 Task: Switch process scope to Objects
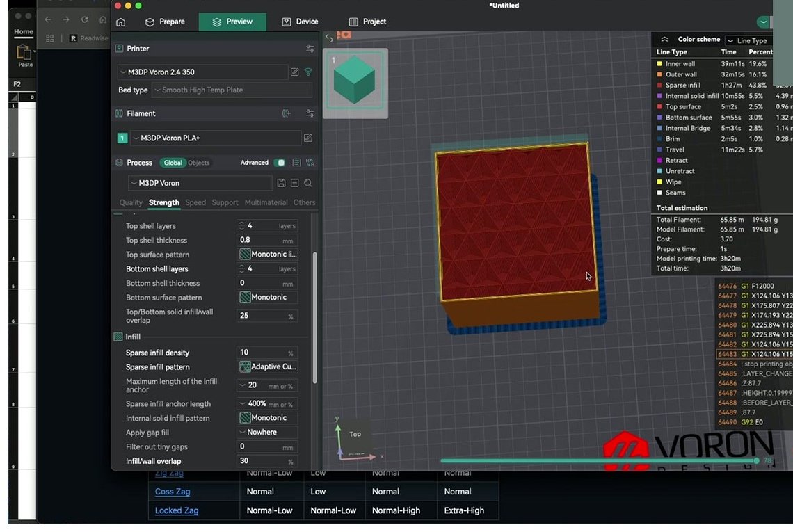(199, 162)
